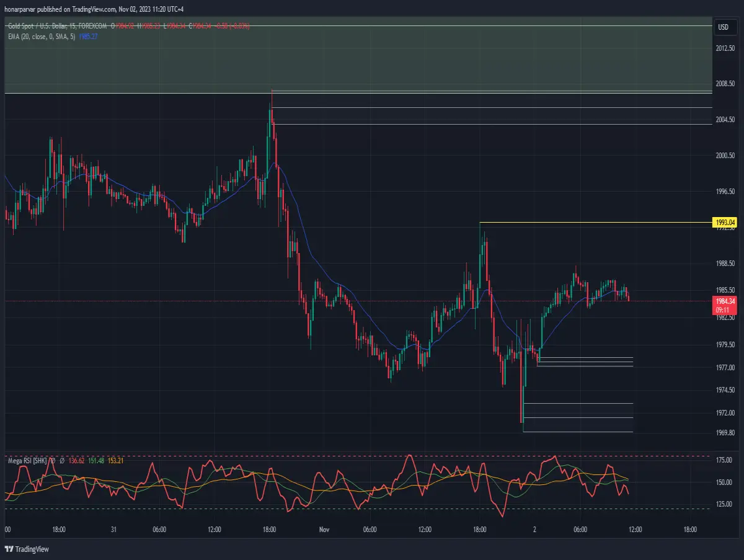This screenshot has height=560, width=744.
Task: Open the USD currency selector
Action: coord(723,27)
